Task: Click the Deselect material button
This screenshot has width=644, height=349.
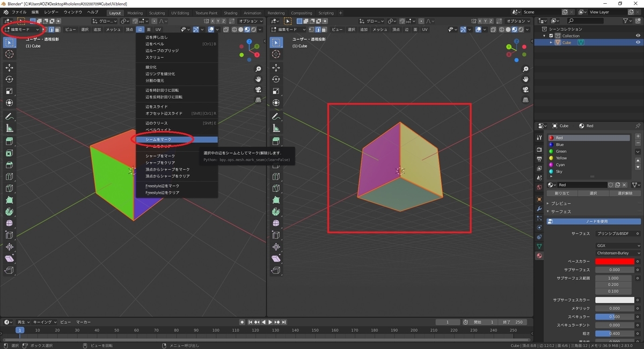Action: [625, 193]
